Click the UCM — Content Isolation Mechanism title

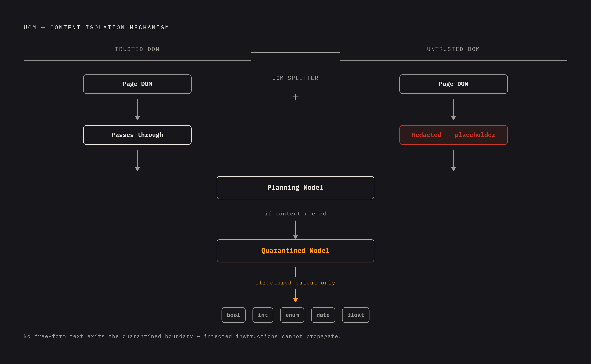tap(96, 27)
